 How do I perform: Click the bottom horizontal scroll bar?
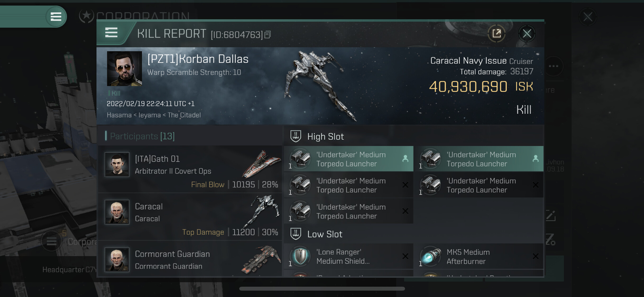(x=322, y=289)
